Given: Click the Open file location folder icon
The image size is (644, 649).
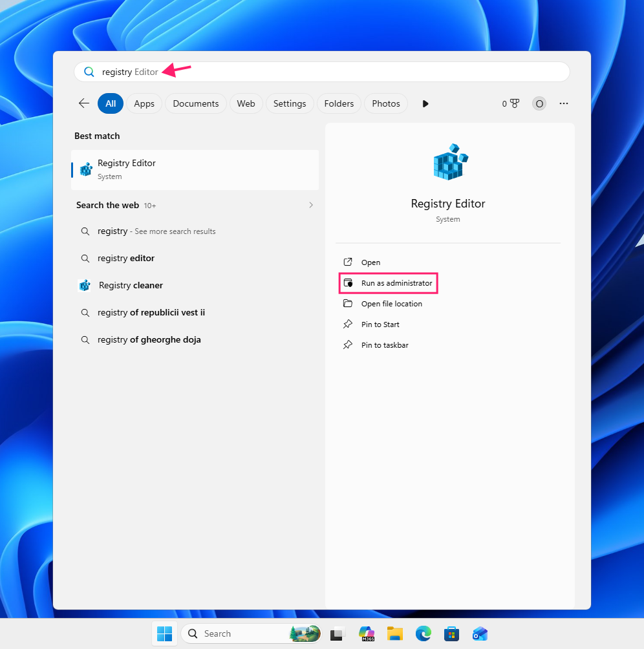Looking at the screenshot, I should [x=348, y=303].
